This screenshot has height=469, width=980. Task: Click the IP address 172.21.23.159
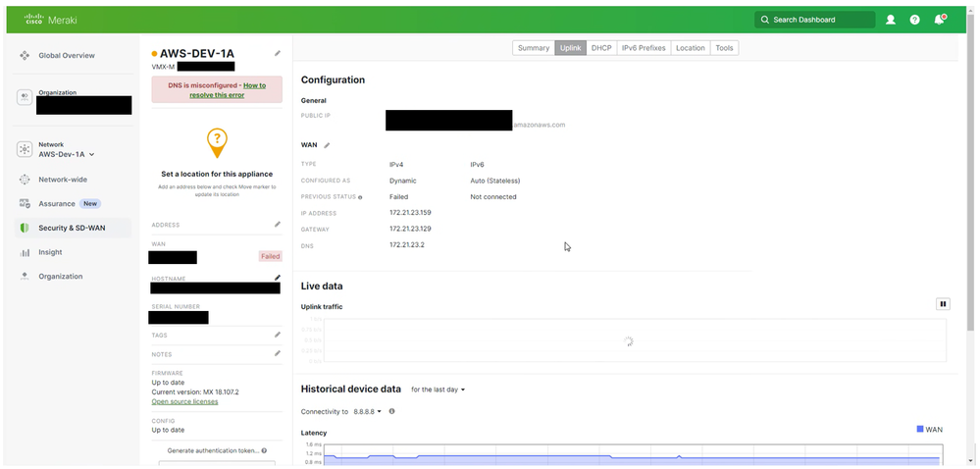(411, 213)
